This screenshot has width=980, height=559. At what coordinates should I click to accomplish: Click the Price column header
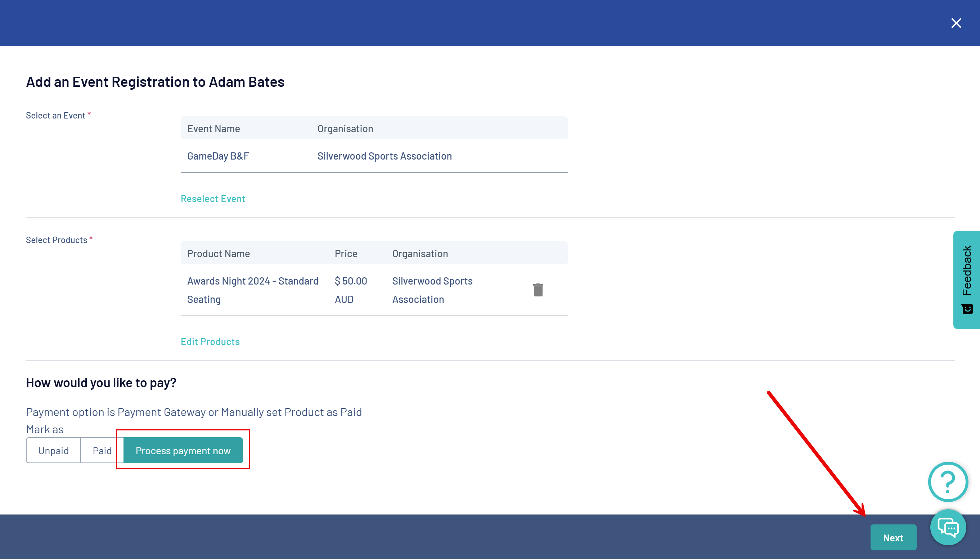pos(346,254)
